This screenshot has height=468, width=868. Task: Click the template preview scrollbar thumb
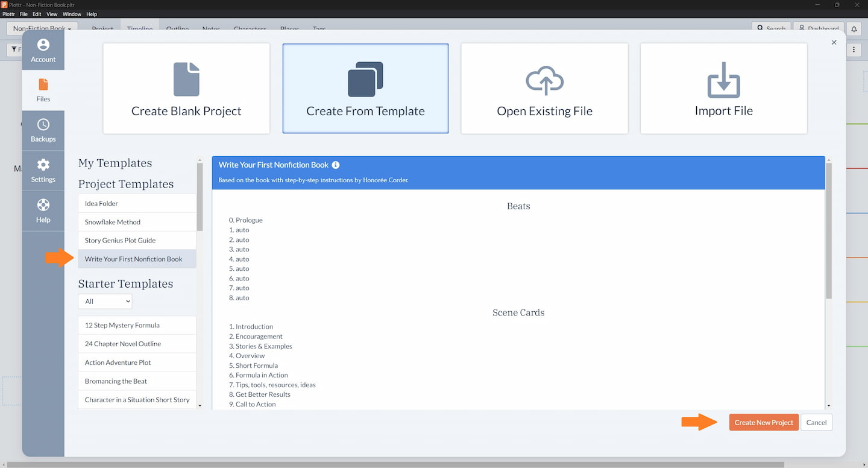tap(829, 230)
